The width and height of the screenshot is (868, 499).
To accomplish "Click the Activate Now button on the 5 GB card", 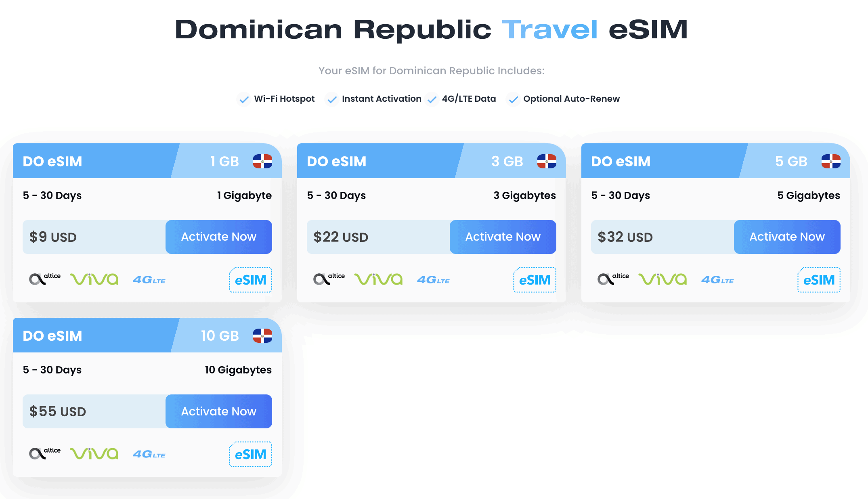I will tap(787, 237).
